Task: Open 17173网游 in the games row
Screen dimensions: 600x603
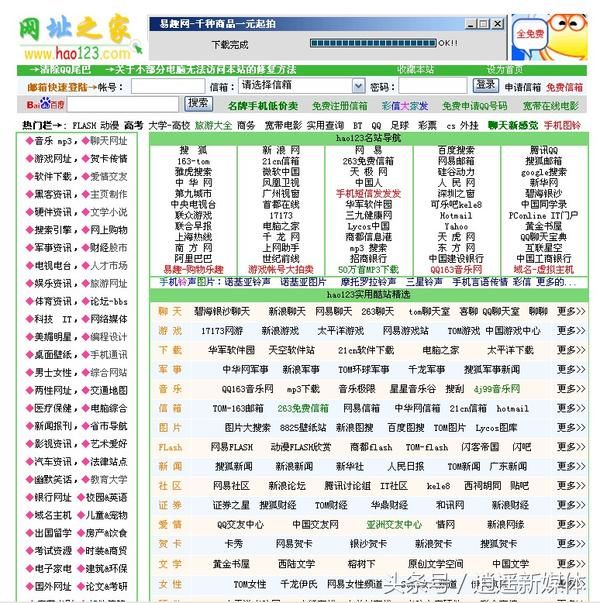Action: click(x=222, y=330)
